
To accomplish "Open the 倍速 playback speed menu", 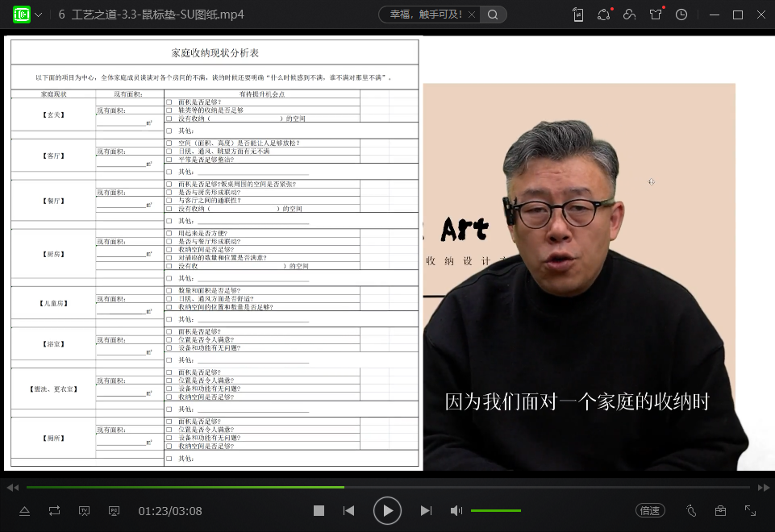I will click(649, 510).
